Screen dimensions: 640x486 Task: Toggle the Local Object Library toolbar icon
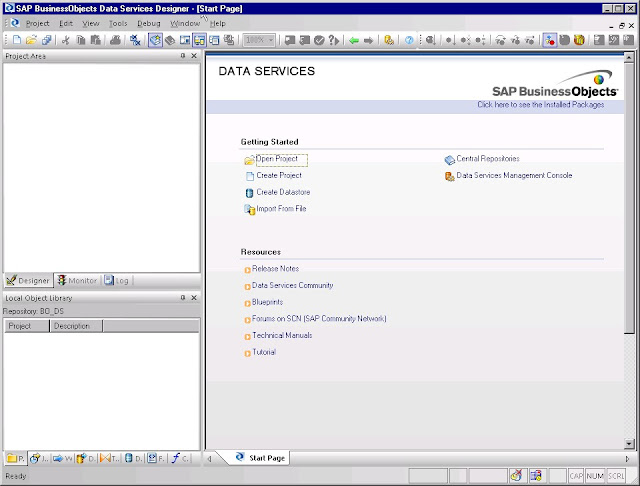click(x=155, y=40)
